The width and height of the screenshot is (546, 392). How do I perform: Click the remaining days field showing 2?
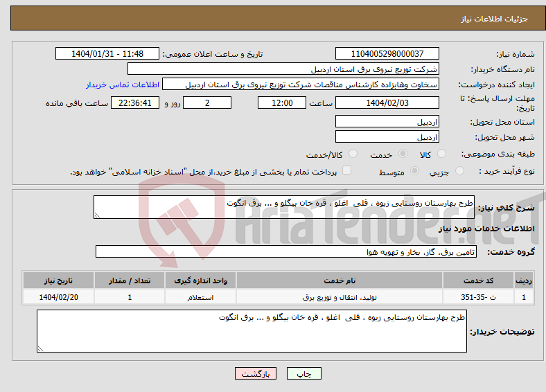(x=207, y=103)
